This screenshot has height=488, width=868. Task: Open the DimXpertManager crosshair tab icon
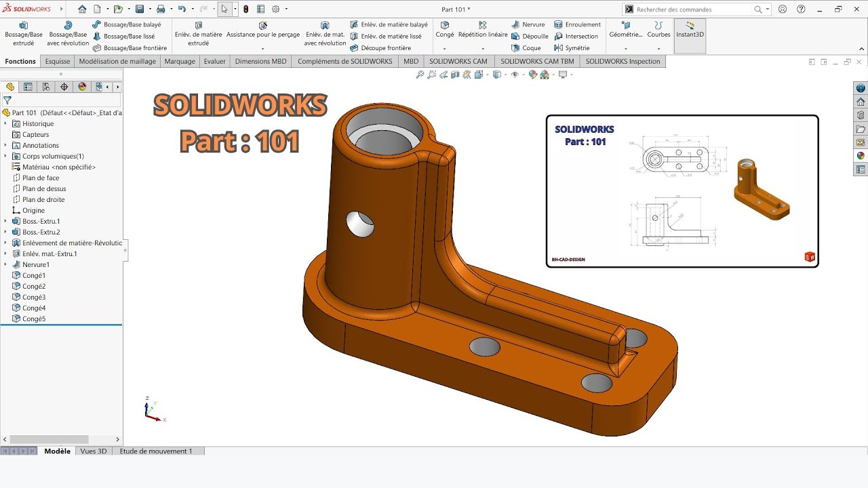point(64,87)
